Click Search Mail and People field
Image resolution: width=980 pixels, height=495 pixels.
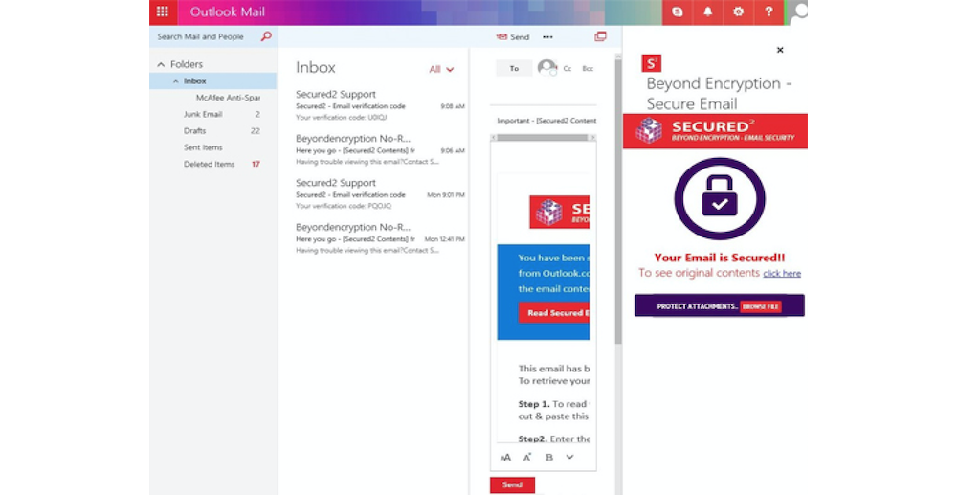click(201, 37)
